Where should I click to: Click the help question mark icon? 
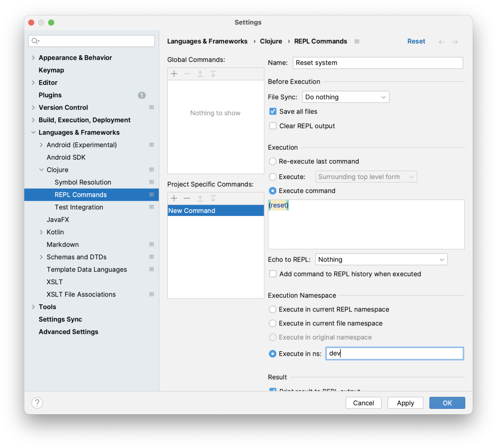click(37, 403)
